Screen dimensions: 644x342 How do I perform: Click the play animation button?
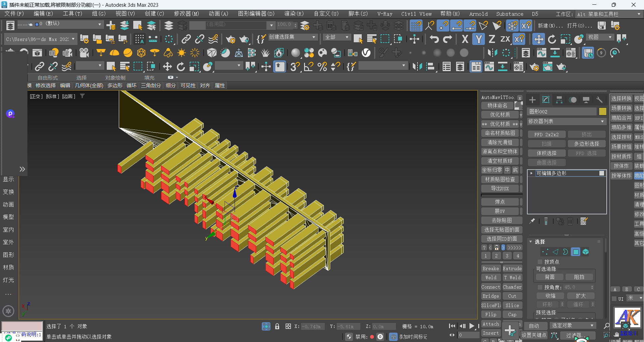472,326
